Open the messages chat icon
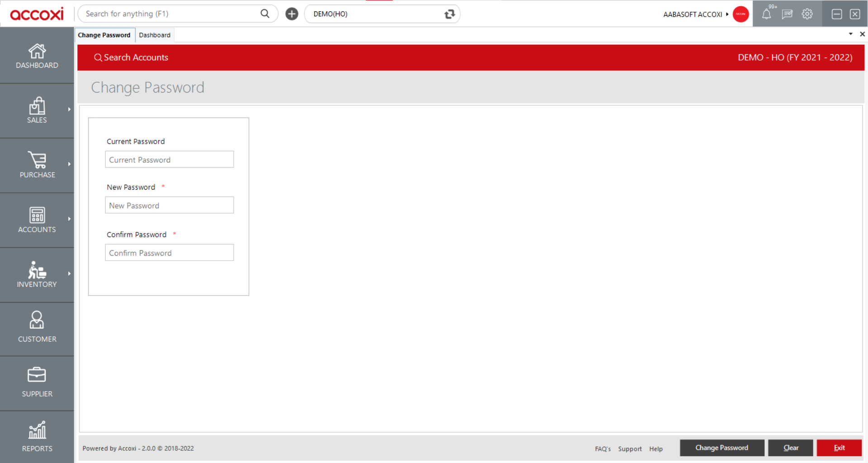Viewport: 868px width, 463px height. (x=787, y=14)
